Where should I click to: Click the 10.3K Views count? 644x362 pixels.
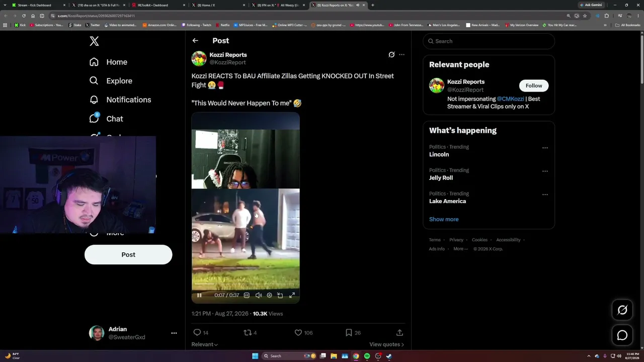(x=268, y=314)
